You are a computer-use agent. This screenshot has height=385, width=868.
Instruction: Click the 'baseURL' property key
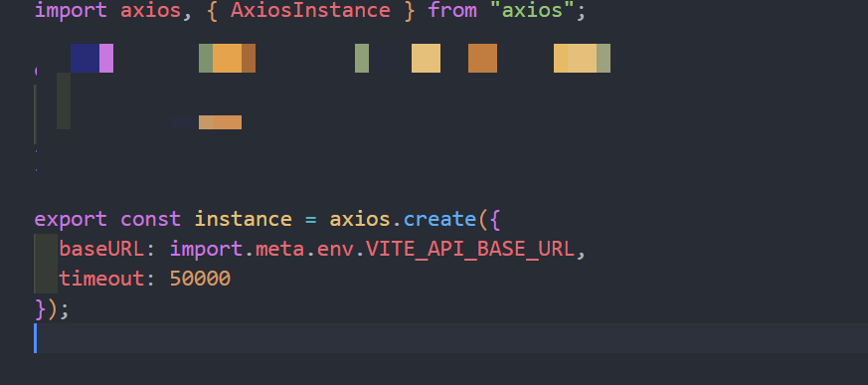(x=101, y=250)
